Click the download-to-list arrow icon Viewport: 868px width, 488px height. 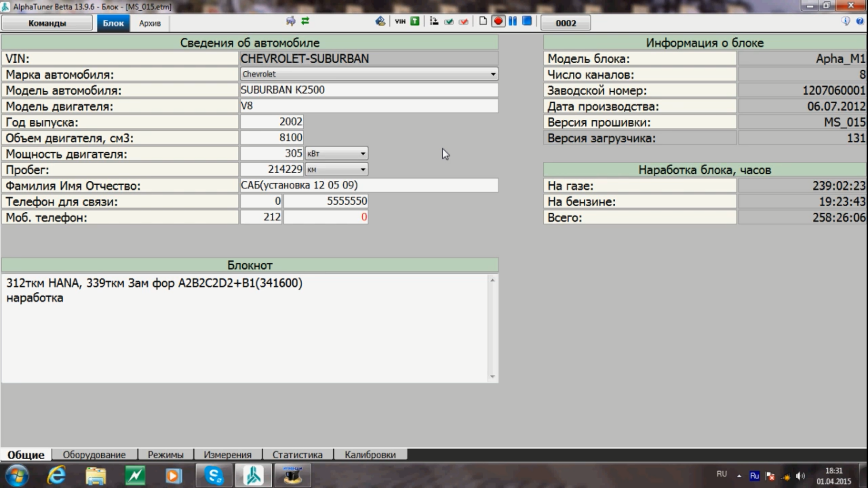434,21
